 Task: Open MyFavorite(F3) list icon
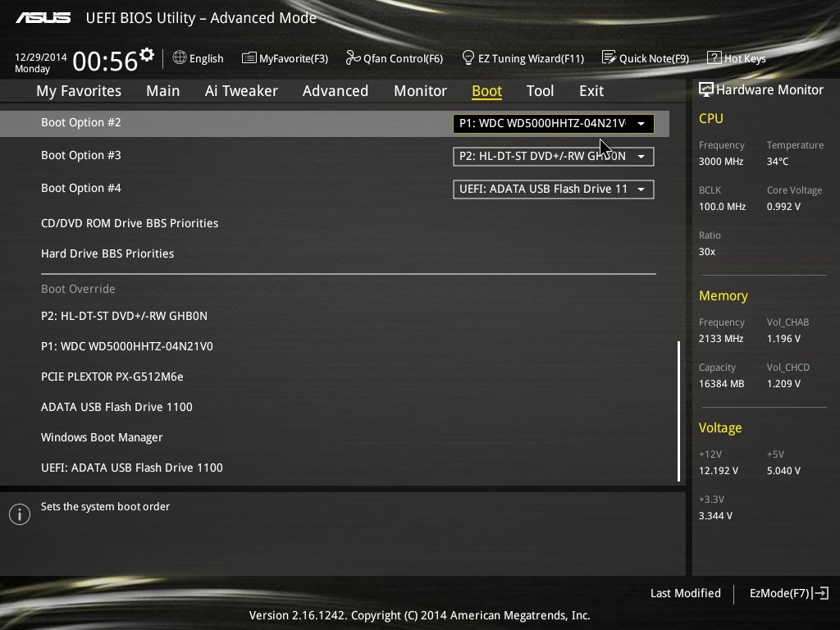[x=249, y=58]
